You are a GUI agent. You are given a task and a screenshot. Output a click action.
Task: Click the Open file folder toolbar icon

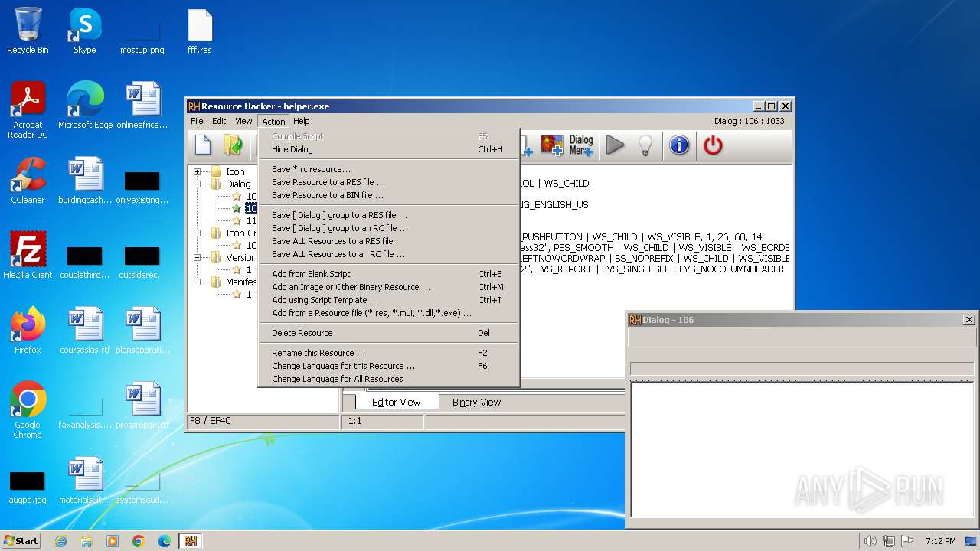point(233,145)
